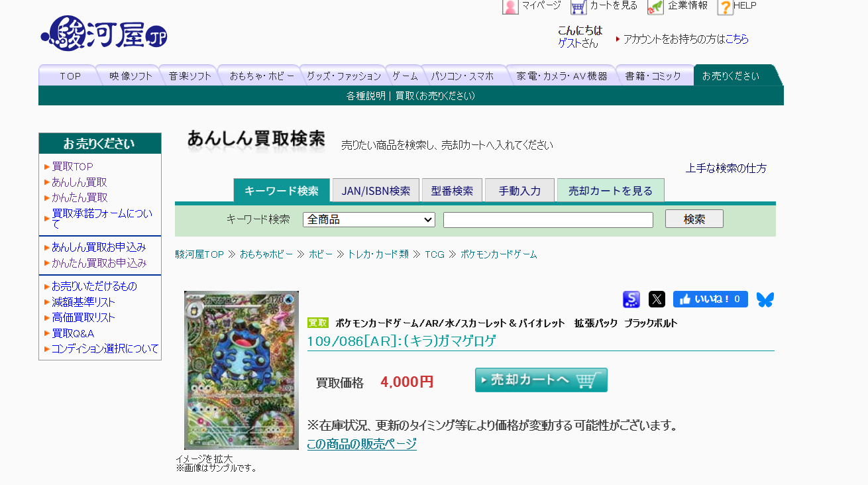The width and height of the screenshot is (868, 485).
Task: Open あんしん買取お申込み sidebar link
Action: [x=99, y=247]
